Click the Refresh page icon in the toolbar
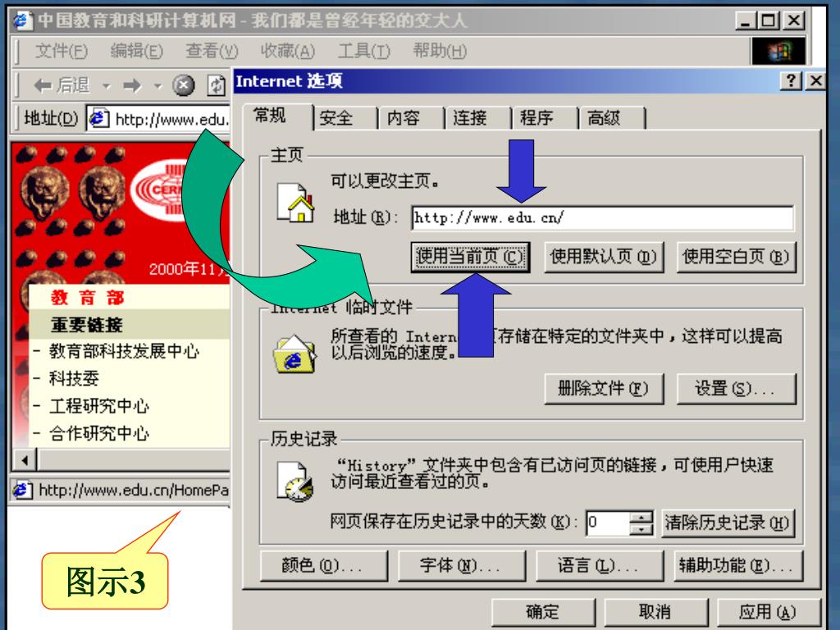 [x=217, y=85]
